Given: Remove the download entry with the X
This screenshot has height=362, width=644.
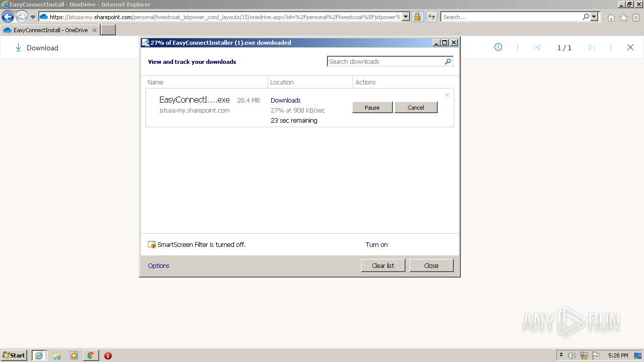Looking at the screenshot, I should pos(447,95).
